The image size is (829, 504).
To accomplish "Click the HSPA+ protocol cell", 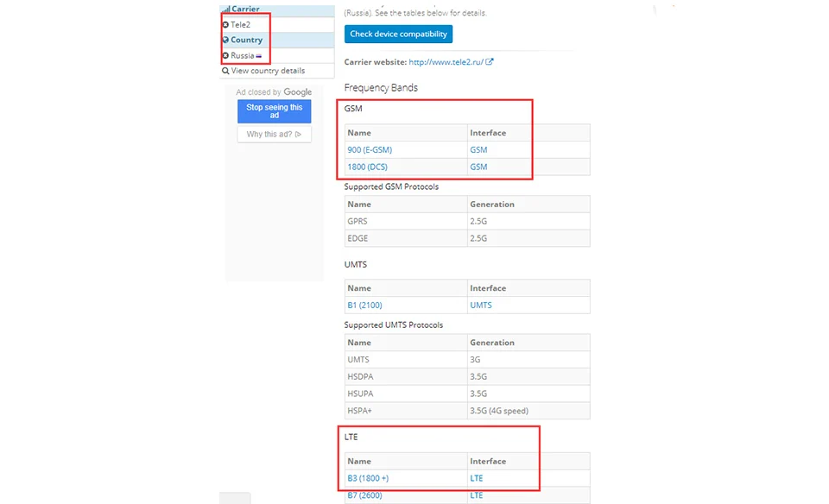I will pyautogui.click(x=406, y=411).
